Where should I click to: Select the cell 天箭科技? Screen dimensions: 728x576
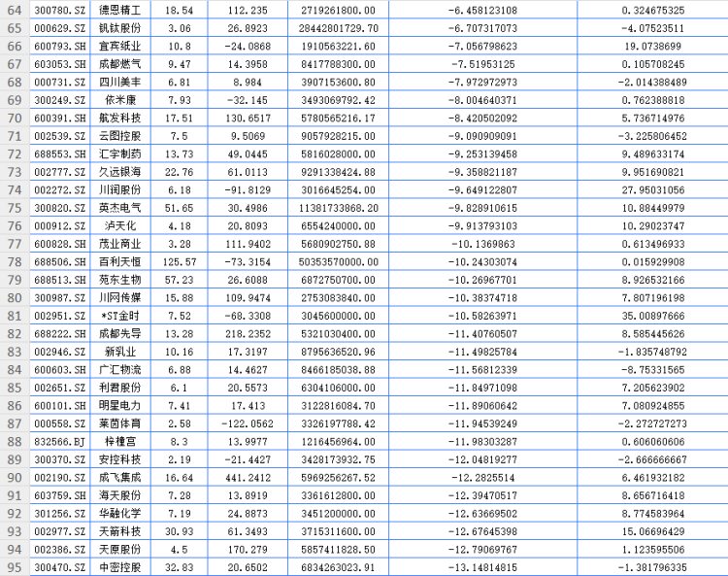pos(120,531)
